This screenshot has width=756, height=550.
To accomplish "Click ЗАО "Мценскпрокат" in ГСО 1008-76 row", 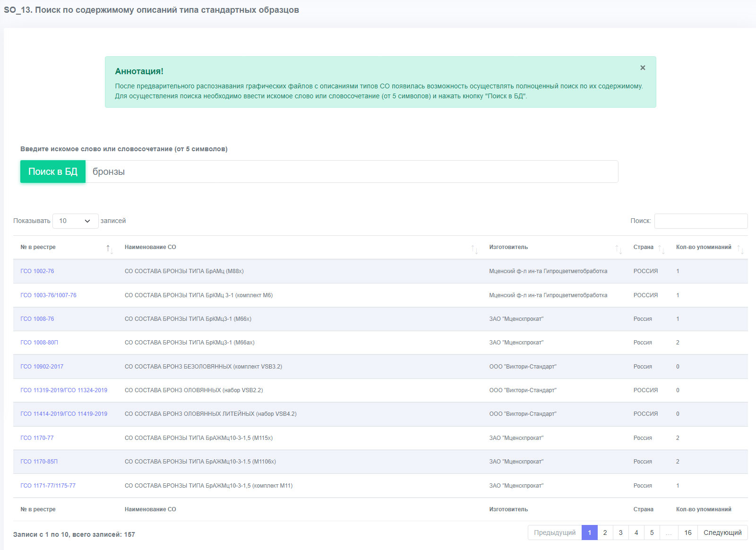I will [x=516, y=319].
